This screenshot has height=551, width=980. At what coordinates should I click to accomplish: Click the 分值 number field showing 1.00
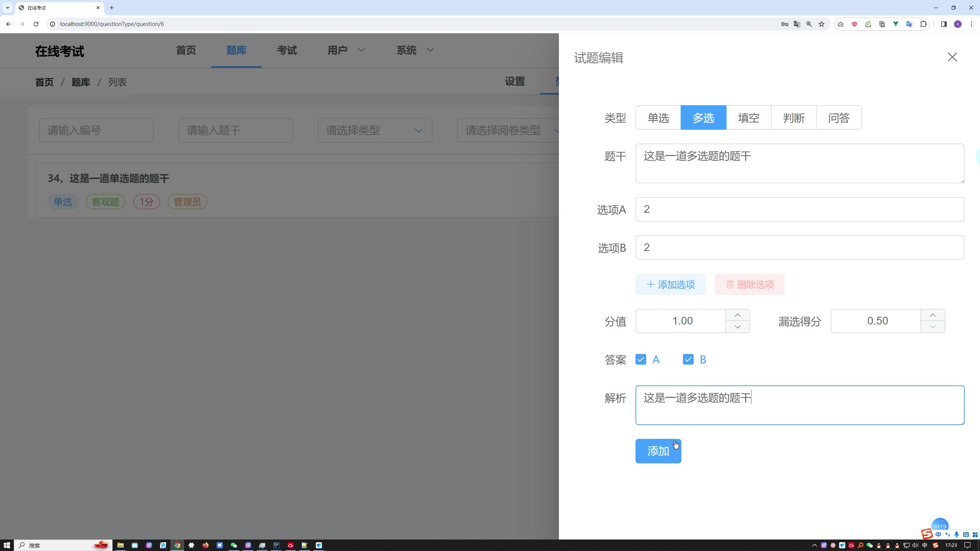point(681,321)
